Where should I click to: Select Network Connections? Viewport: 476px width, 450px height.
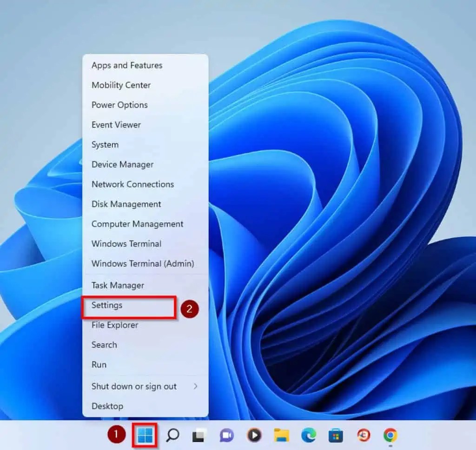[x=132, y=184]
